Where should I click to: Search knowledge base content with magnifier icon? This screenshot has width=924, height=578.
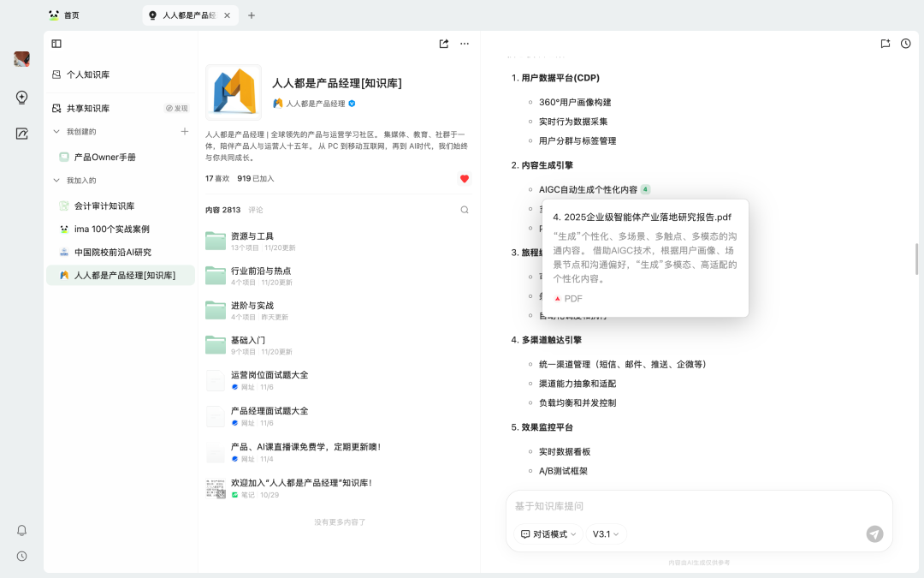[465, 210]
